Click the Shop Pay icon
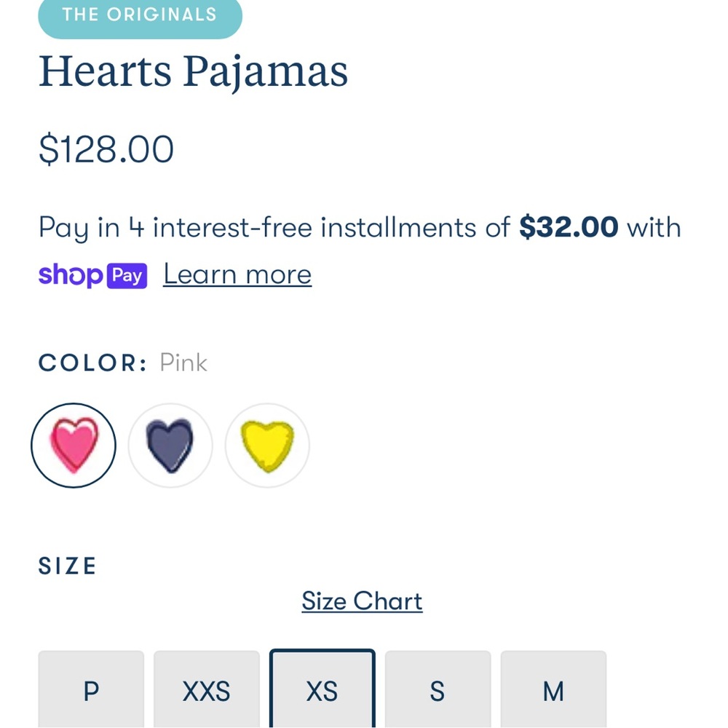The image size is (728, 728). coord(92,275)
